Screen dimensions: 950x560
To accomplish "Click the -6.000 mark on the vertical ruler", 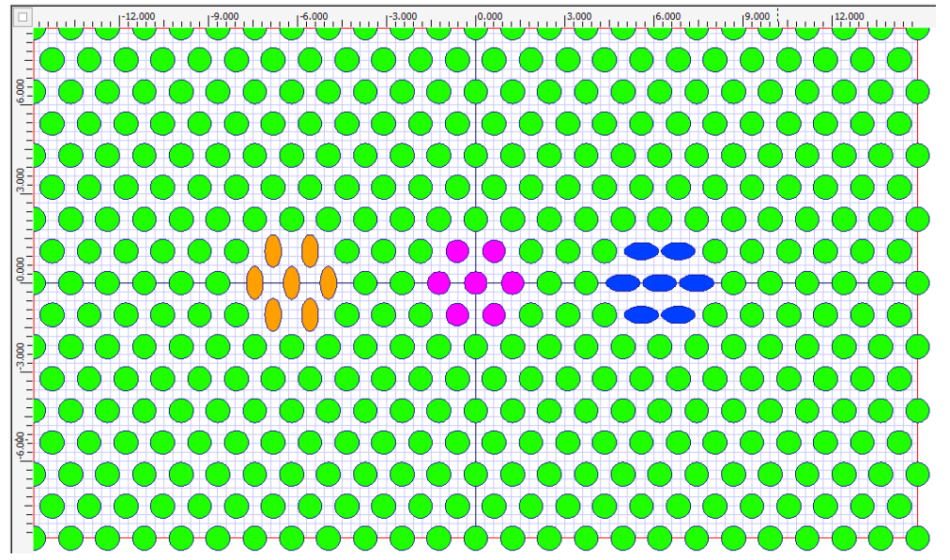I will pos(22,446).
